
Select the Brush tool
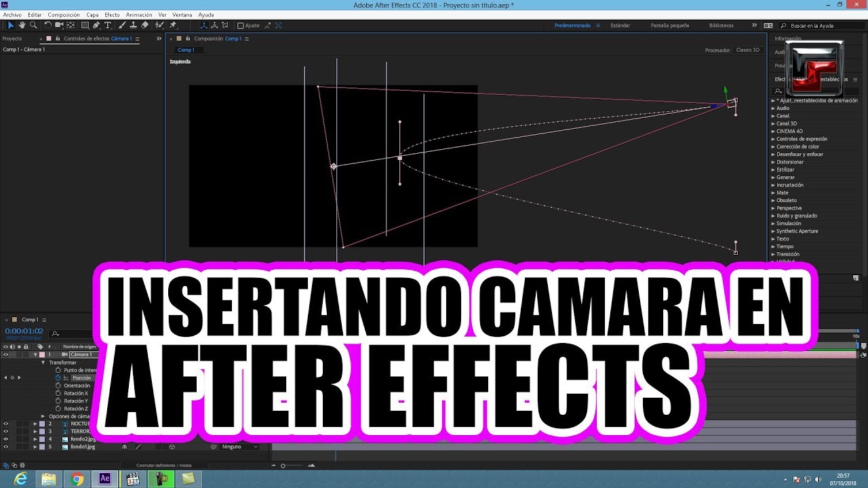122,25
